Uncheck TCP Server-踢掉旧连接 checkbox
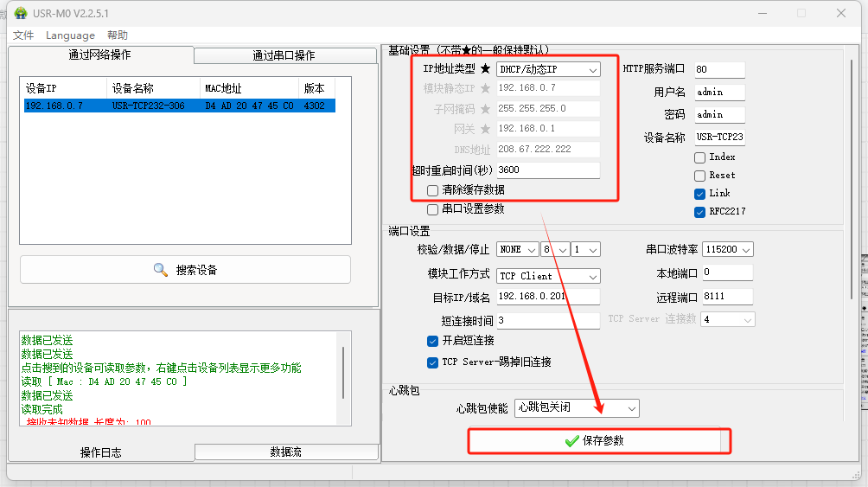Image resolution: width=868 pixels, height=487 pixels. tap(433, 363)
